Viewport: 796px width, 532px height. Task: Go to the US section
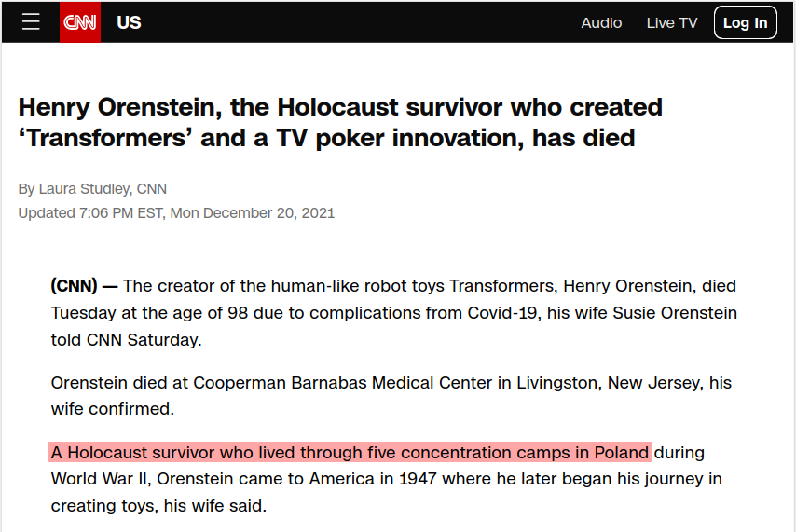(x=129, y=23)
